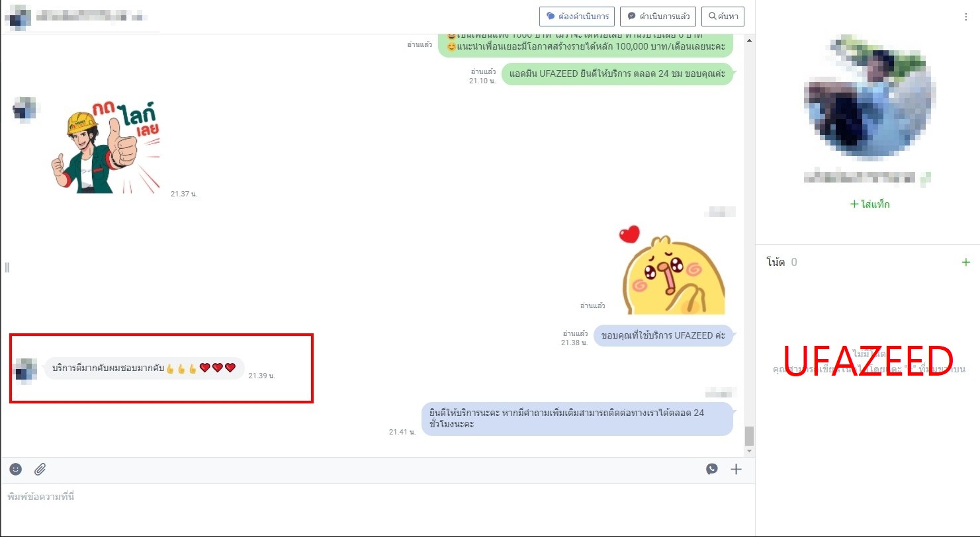
Task: Click the yellow chick sticker
Action: 674,272
